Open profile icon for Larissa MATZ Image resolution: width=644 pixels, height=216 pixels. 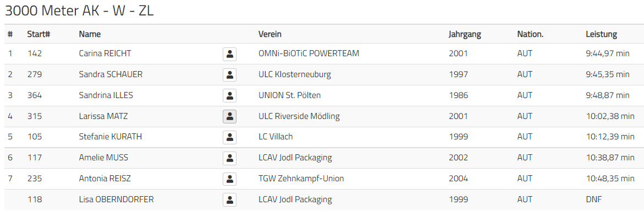pyautogui.click(x=229, y=116)
